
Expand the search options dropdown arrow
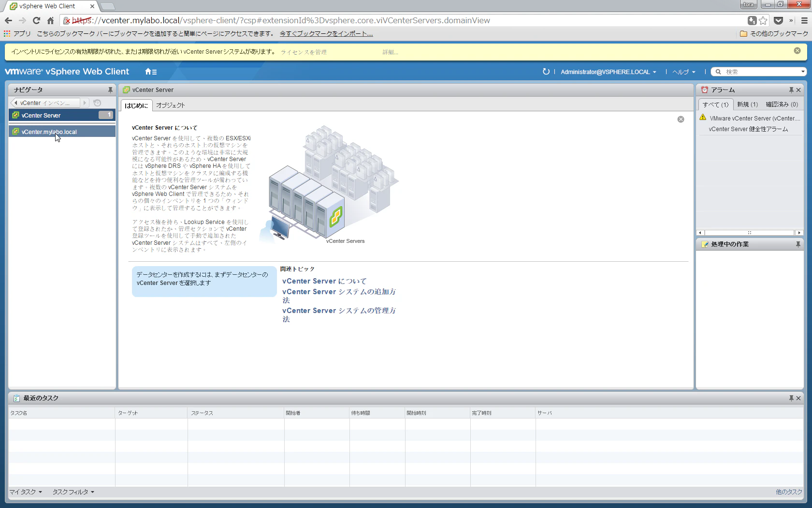[x=803, y=72]
